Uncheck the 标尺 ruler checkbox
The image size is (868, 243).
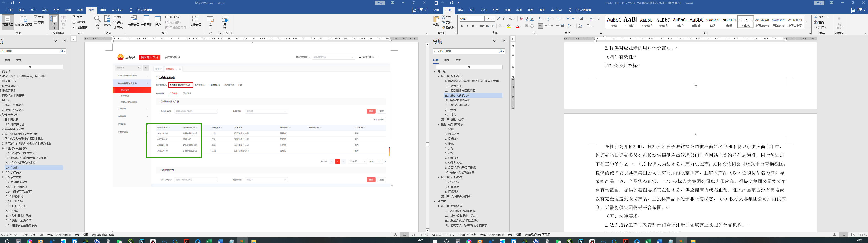pos(74,17)
